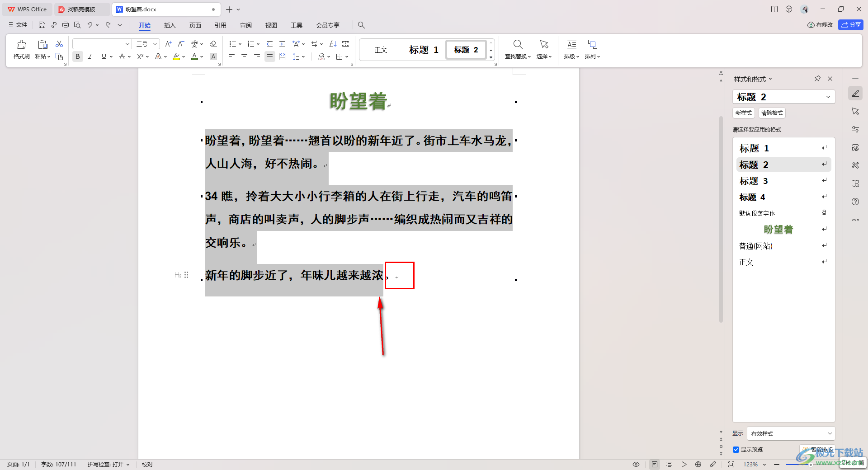Click the Cut scissors icon
Viewport: 868px width, 470px height.
click(x=59, y=44)
